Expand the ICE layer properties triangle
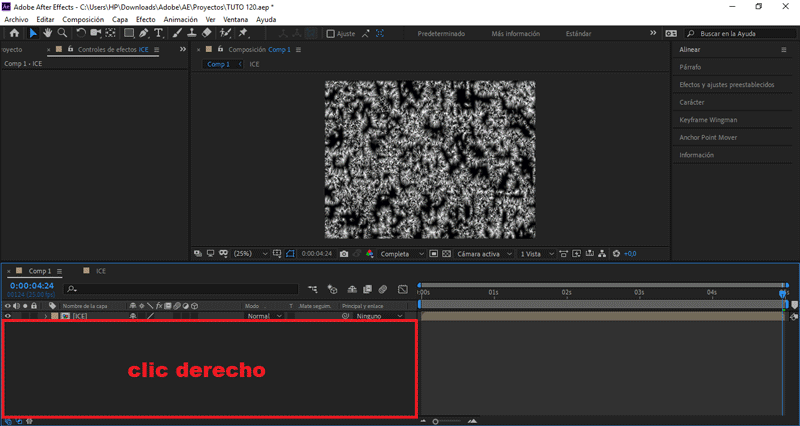The height and width of the screenshot is (426, 800). [46, 316]
